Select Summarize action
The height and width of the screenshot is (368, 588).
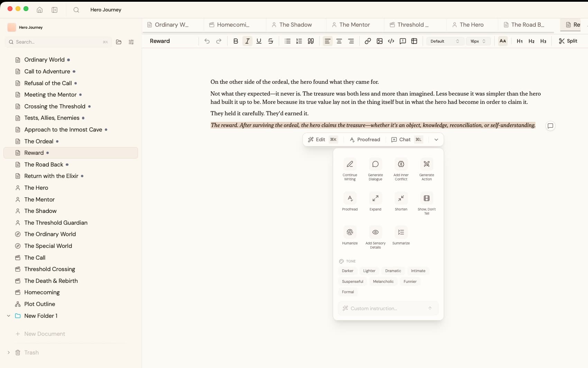(x=401, y=235)
